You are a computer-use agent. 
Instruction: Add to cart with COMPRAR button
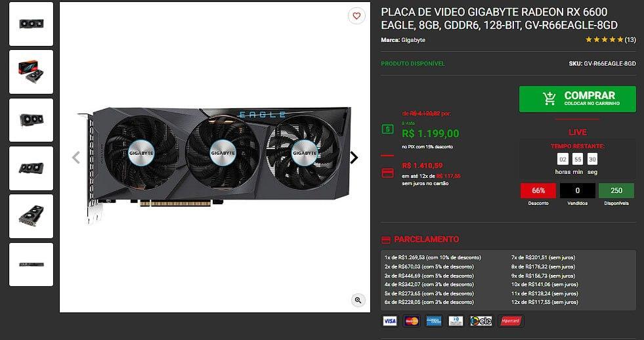click(578, 99)
